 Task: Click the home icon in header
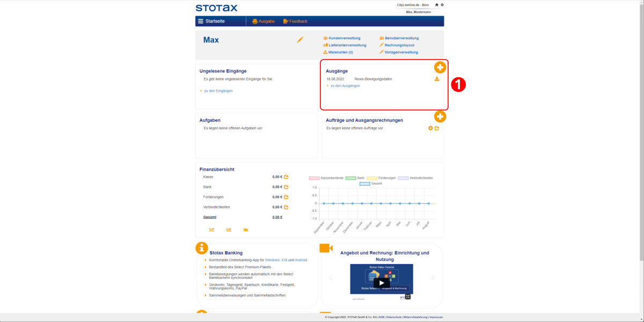click(x=437, y=5)
